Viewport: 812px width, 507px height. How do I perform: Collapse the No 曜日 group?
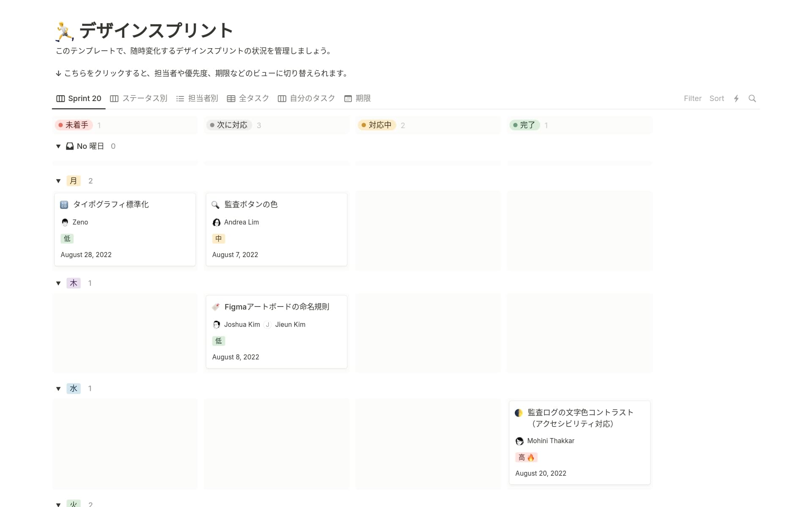coord(58,146)
